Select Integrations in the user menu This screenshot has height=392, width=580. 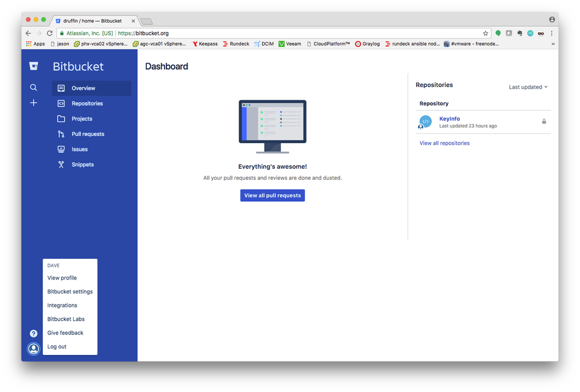62,305
